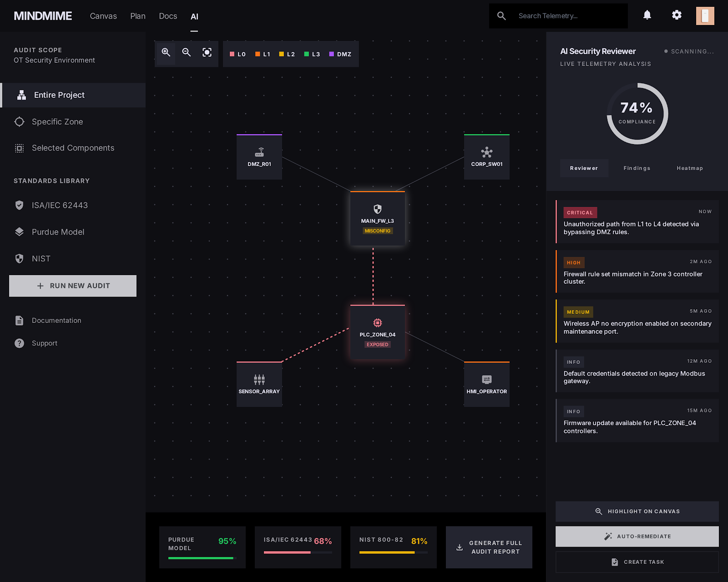The image size is (728, 582).
Task: Click GENERATE FULL AUDIT REPORT
Action: (489, 547)
